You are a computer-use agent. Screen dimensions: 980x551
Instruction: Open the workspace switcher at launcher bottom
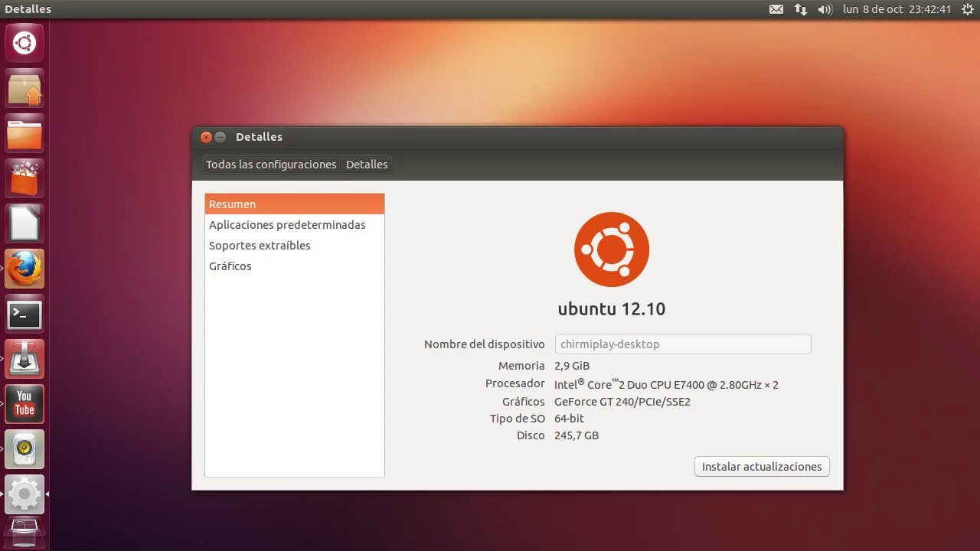point(24,533)
